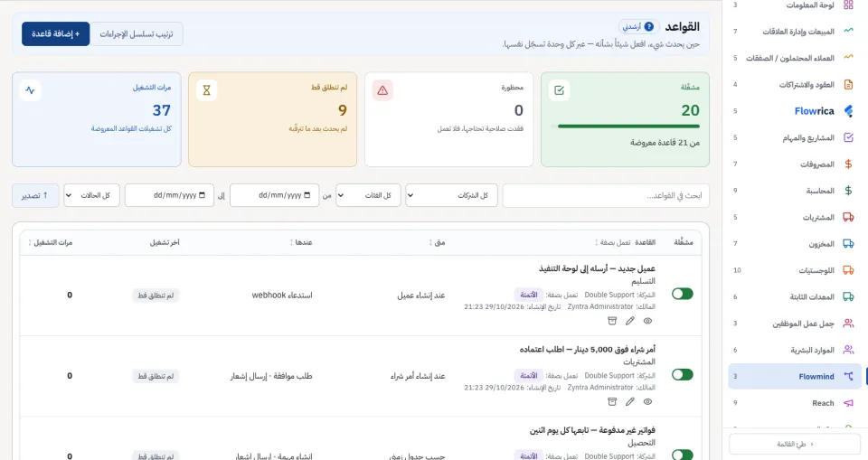Sort by مرات التشغيل column
This screenshot has height=460, width=868.
pyautogui.click(x=51, y=242)
